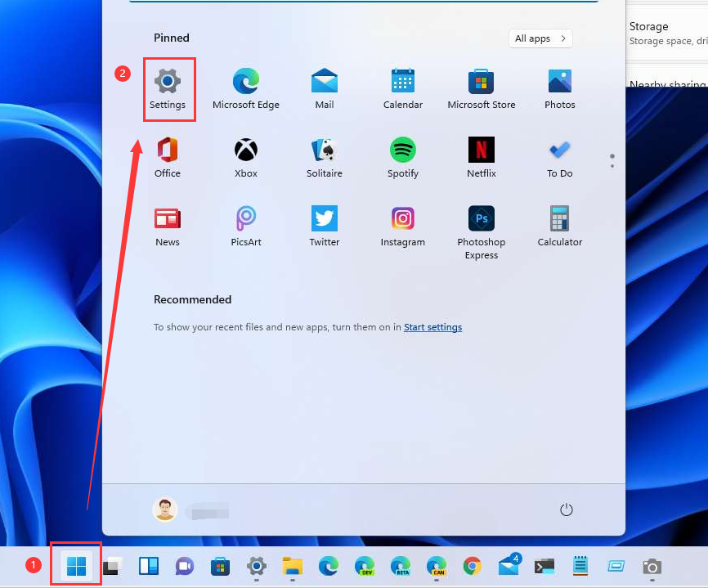The height and width of the screenshot is (588, 708).
Task: Open Edge Beta from the taskbar
Action: click(x=400, y=565)
